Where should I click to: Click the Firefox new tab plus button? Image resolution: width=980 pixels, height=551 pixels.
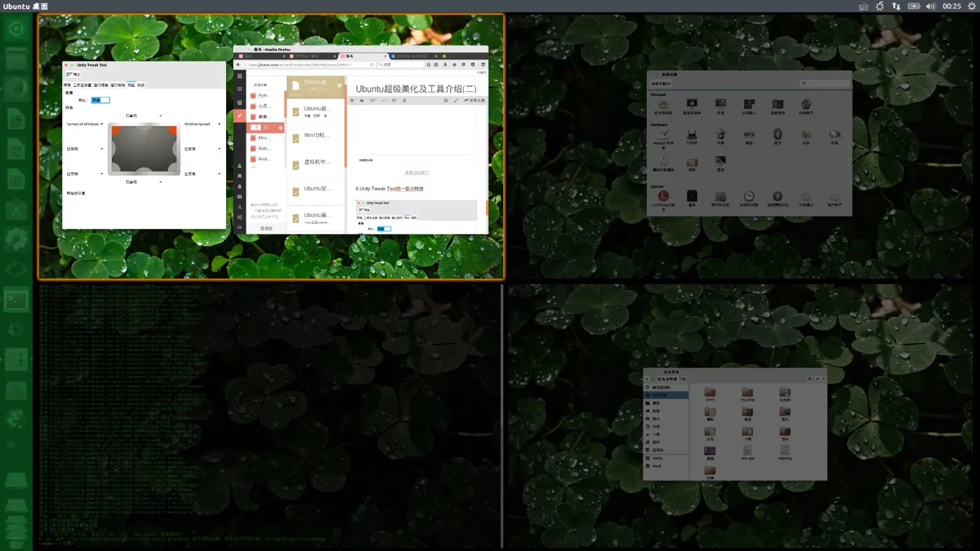click(x=444, y=56)
